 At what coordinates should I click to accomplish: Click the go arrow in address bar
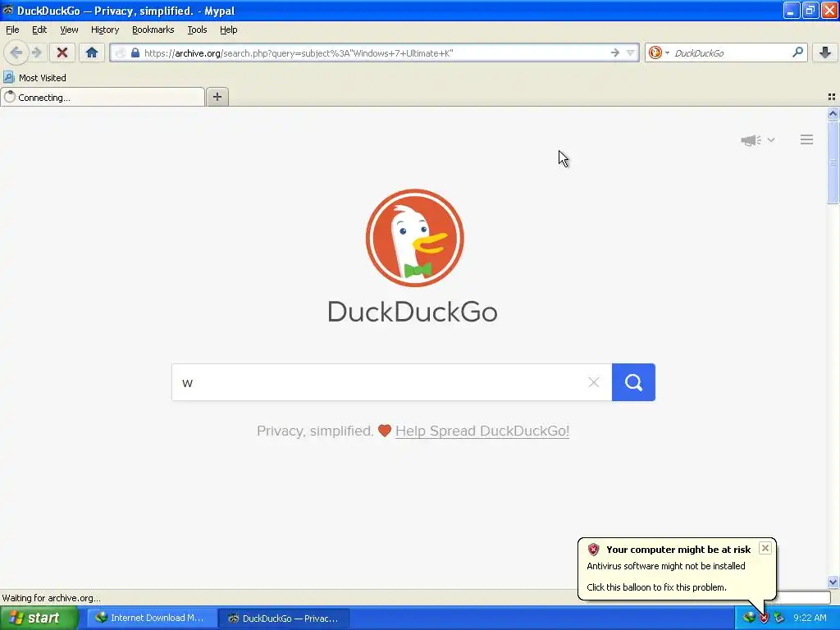pos(615,52)
